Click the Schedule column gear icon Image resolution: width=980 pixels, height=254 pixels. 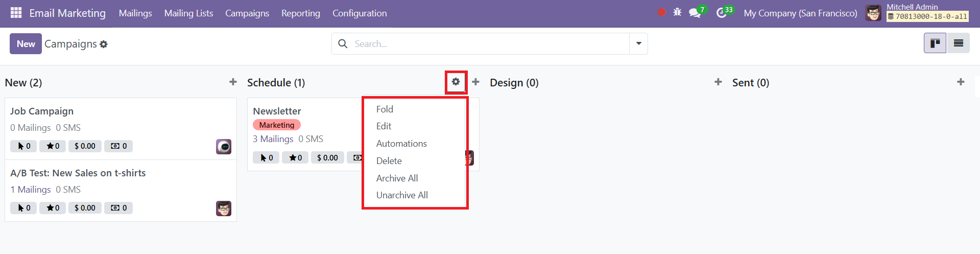[456, 82]
